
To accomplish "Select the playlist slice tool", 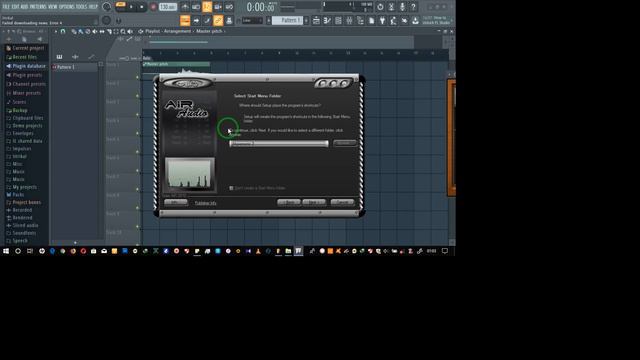I will tap(109, 31).
